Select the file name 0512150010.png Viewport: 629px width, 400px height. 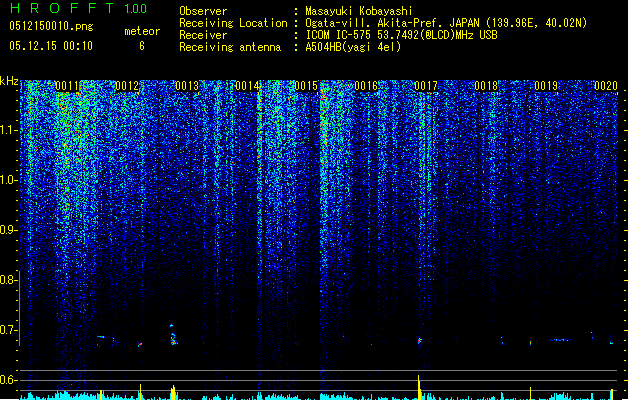[51, 26]
